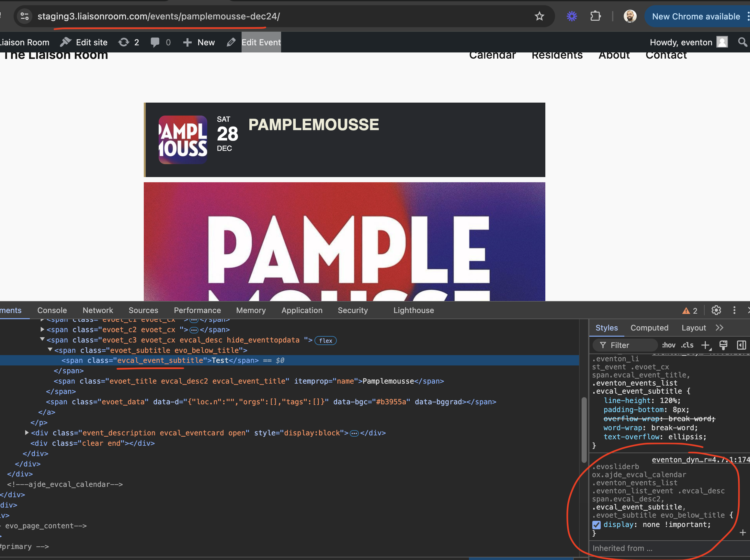Open WordPress updates icon showing 2
The height and width of the screenshot is (560, 750).
(129, 42)
